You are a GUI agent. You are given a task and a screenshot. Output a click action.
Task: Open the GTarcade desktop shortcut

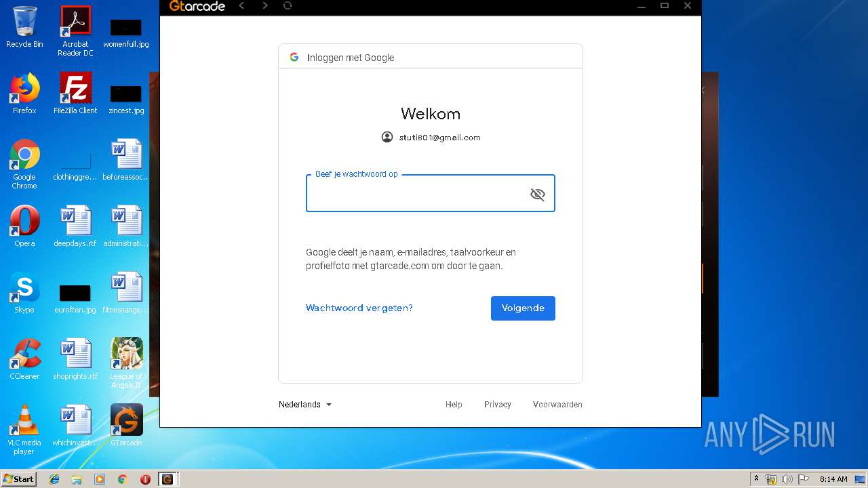(x=126, y=426)
